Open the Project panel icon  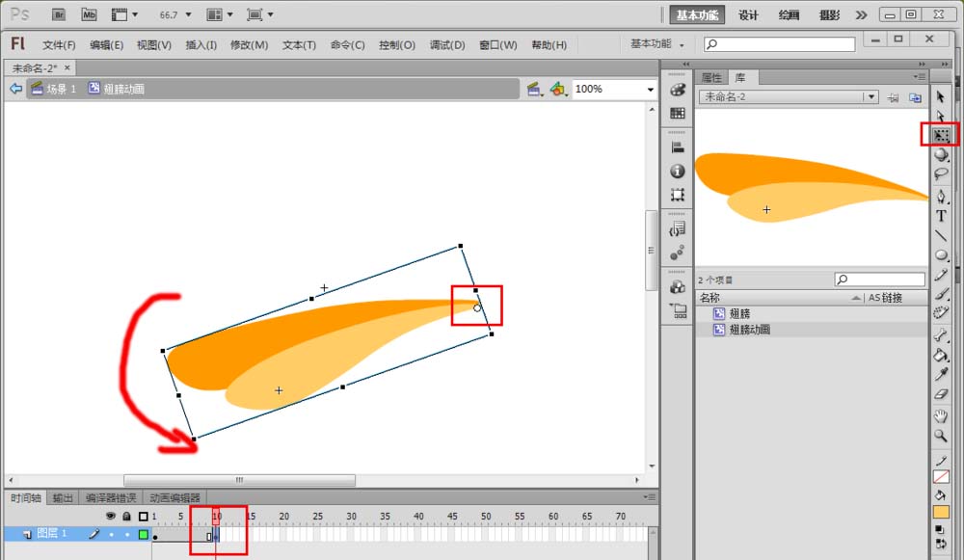[679, 310]
